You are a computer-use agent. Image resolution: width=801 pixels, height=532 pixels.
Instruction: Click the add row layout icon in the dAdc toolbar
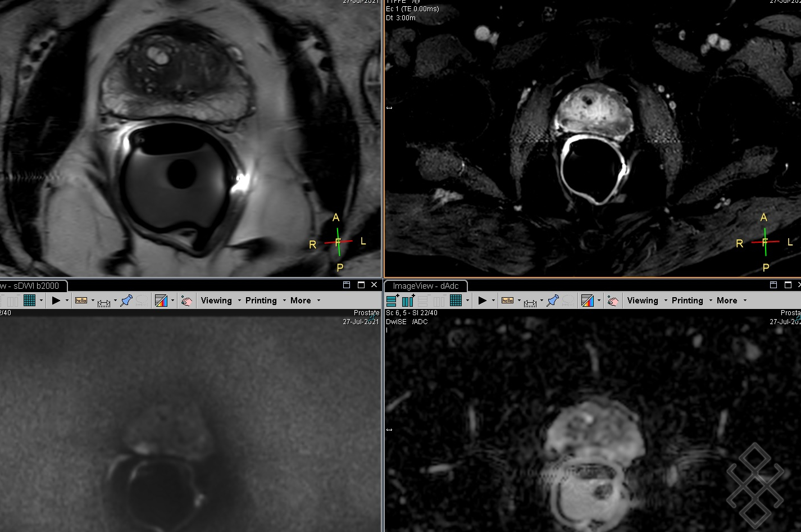coord(393,301)
